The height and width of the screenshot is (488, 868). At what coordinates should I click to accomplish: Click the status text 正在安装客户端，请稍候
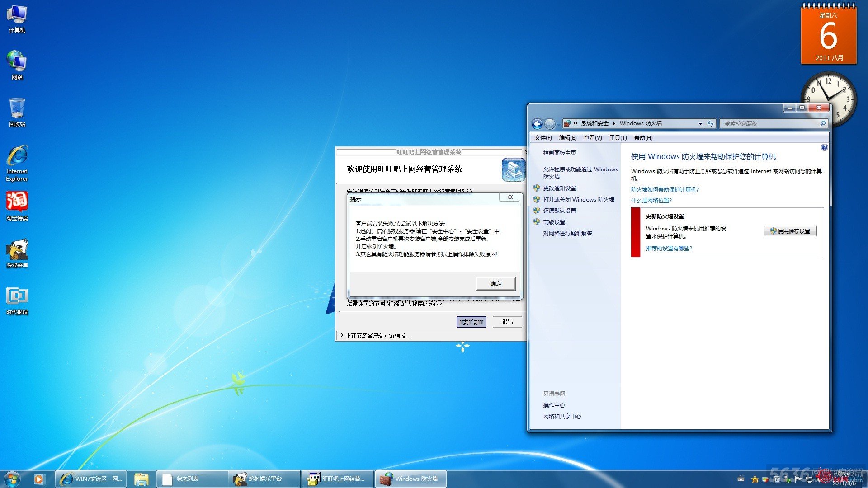tap(379, 336)
